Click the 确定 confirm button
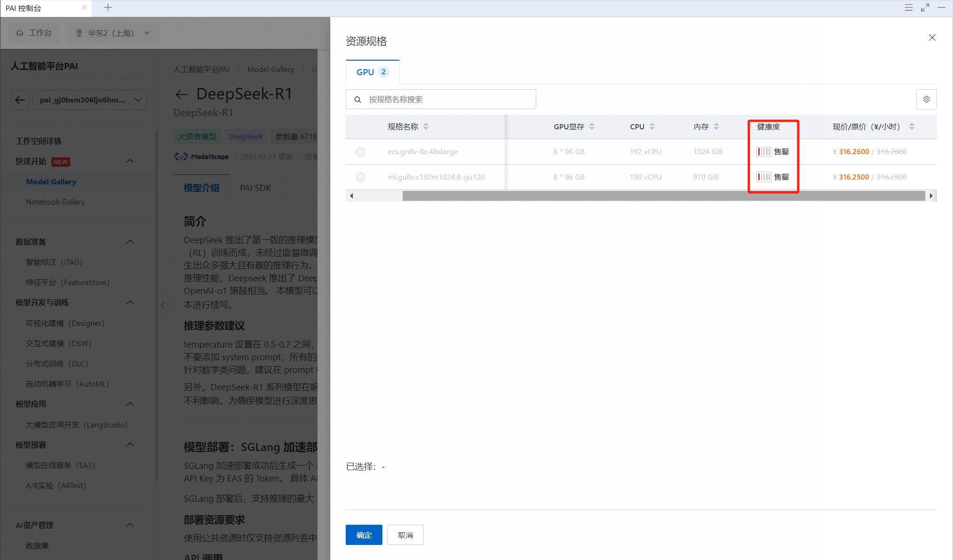 tap(364, 535)
